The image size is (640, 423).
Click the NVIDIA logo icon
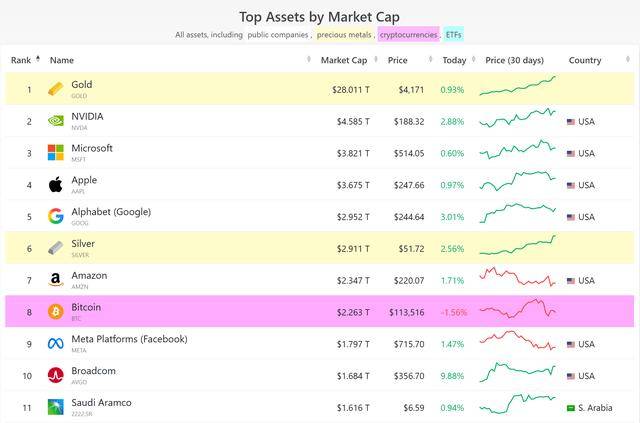pyautogui.click(x=56, y=121)
